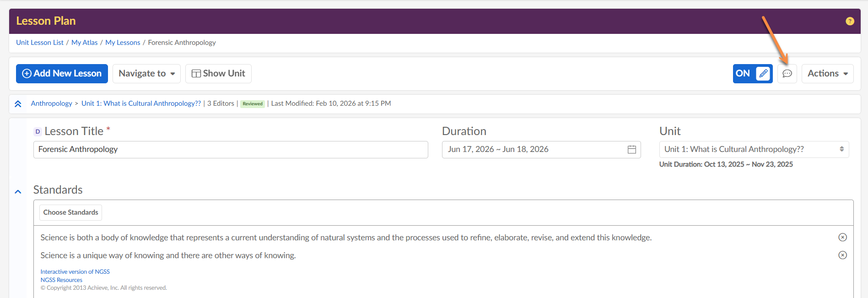The image size is (868, 298).
Task: Collapse the Standards section chevron
Action: [18, 192]
